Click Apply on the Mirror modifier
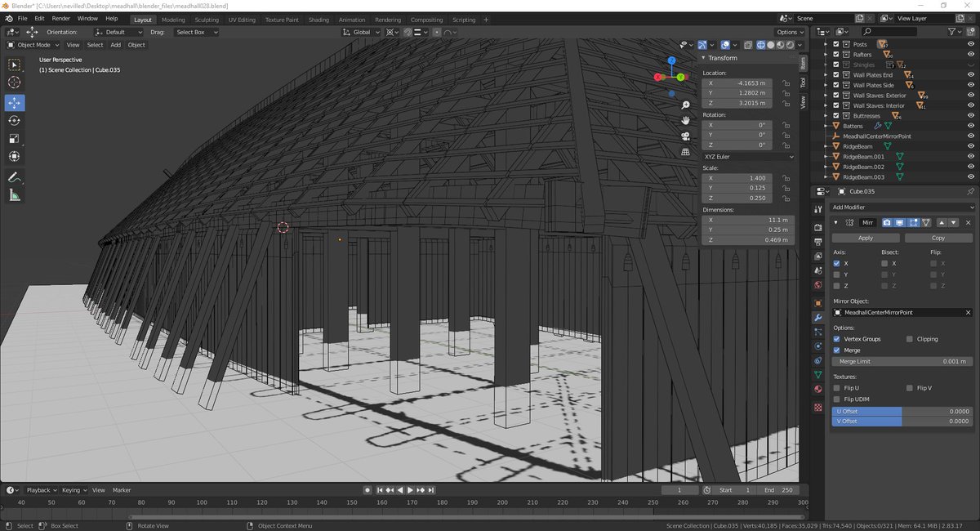 [x=865, y=237]
